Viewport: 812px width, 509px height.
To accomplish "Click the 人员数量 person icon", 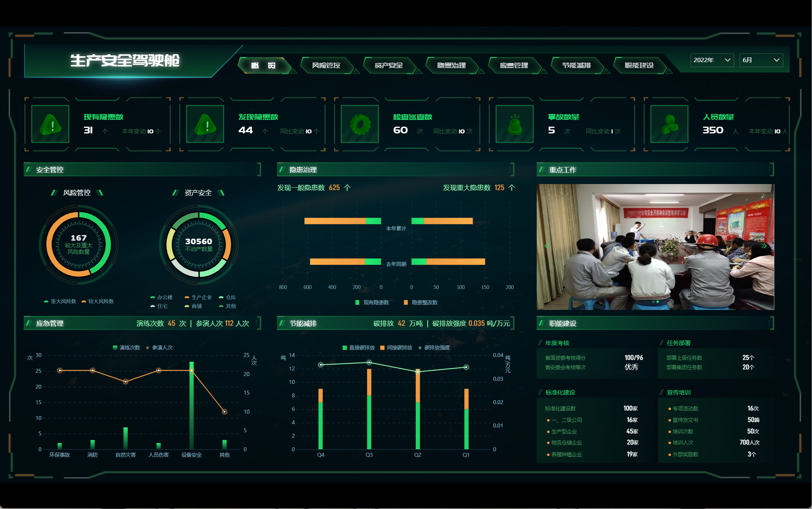I will pos(669,124).
